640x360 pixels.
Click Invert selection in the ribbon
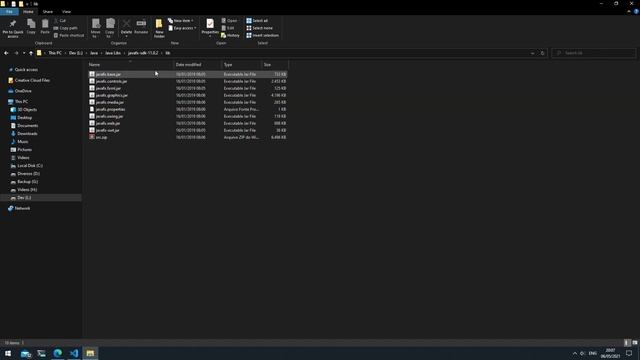click(x=262, y=36)
